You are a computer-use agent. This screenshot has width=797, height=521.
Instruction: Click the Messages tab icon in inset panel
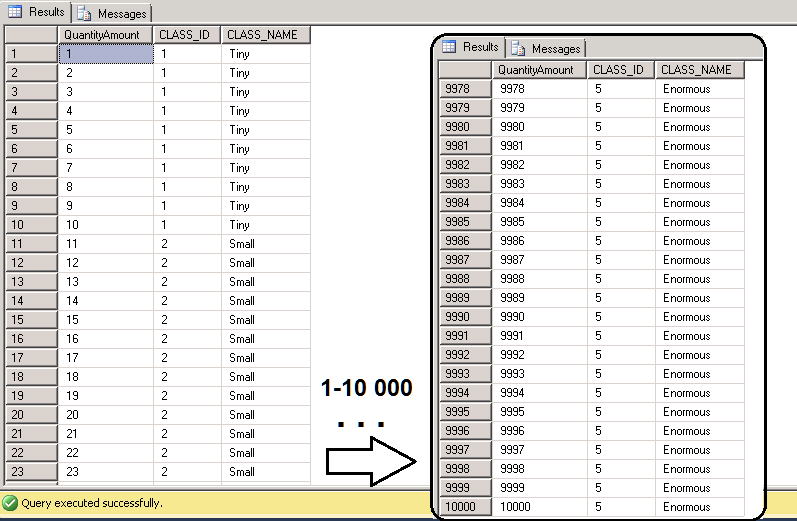coord(518,48)
